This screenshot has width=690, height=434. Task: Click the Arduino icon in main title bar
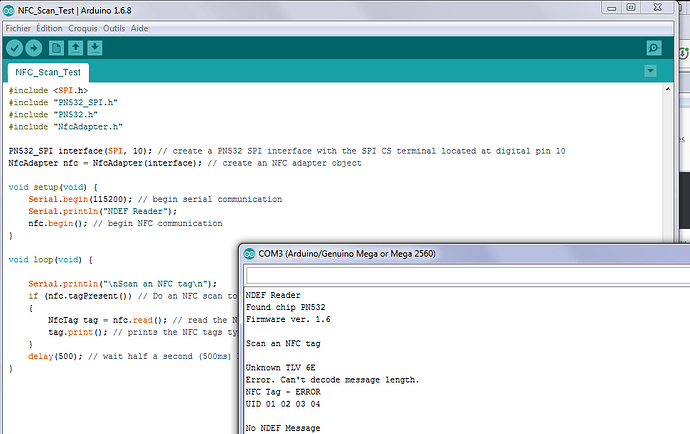(x=8, y=11)
